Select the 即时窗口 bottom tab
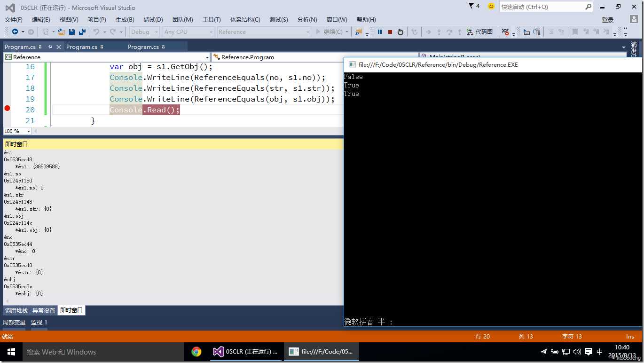Viewport: 644px width, 363px height. coord(71,310)
